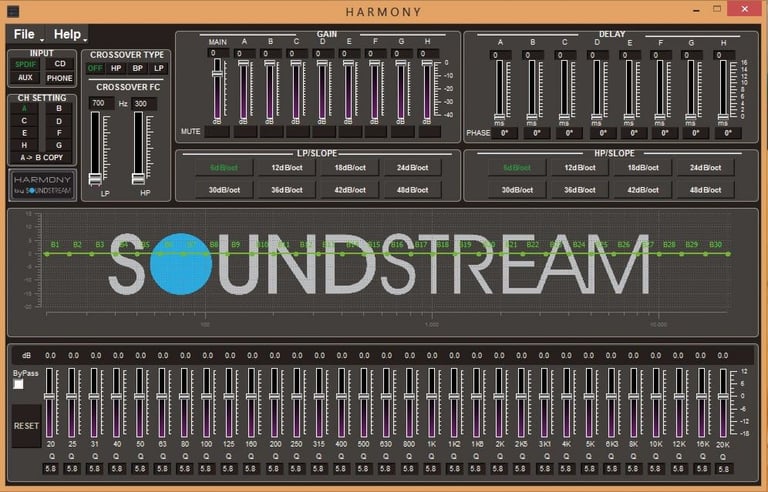Select channel G in CH SETTING
768x492 pixels.
[59, 146]
